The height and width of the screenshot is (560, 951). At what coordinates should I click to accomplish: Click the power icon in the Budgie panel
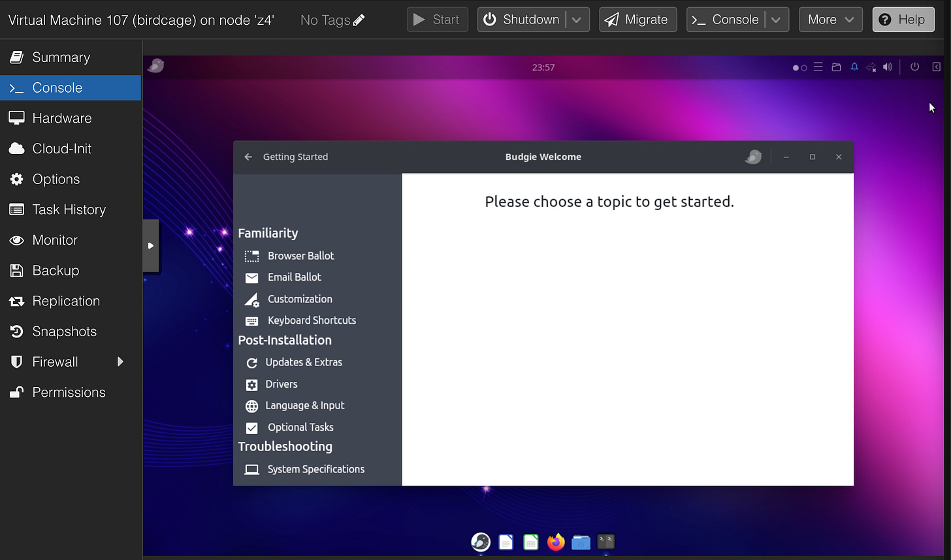(x=914, y=67)
